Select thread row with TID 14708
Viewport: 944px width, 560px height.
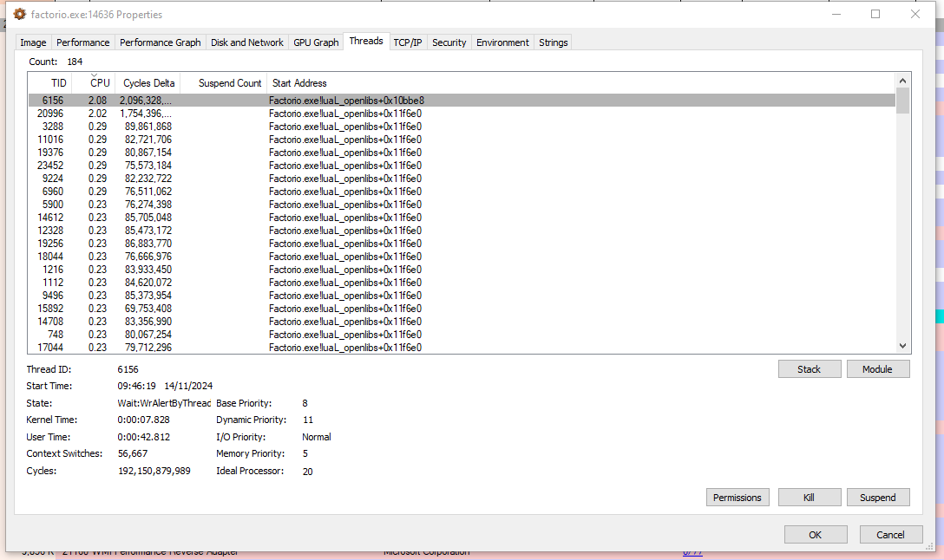click(x=462, y=322)
